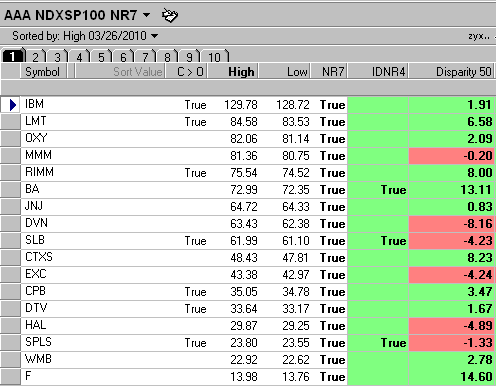Click the green IDNR4 True cell for SLB

tap(378, 241)
